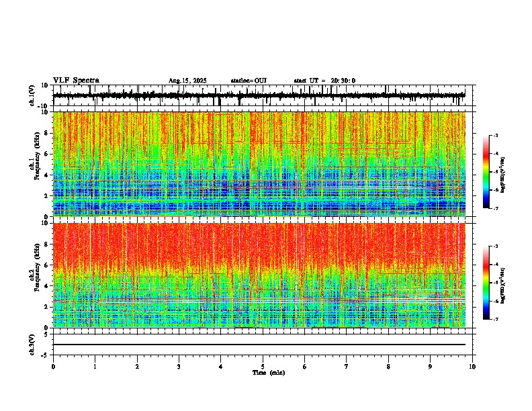Click the ch.1 log PSD color bar
Viewport: 532px width, 411px height.
point(486,172)
